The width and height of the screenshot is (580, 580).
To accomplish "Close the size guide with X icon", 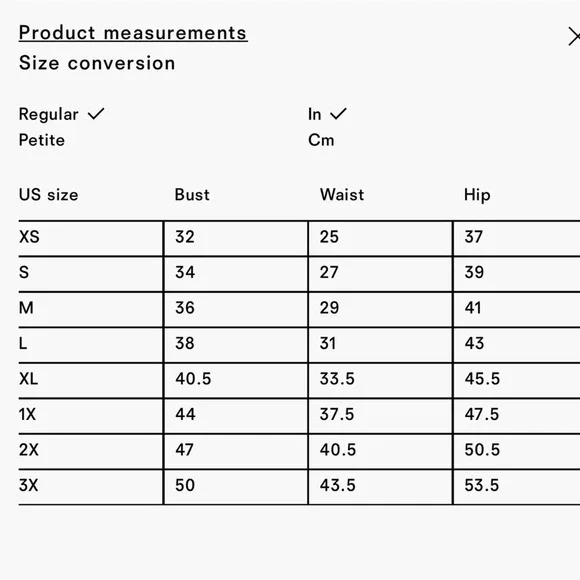I will (574, 36).
